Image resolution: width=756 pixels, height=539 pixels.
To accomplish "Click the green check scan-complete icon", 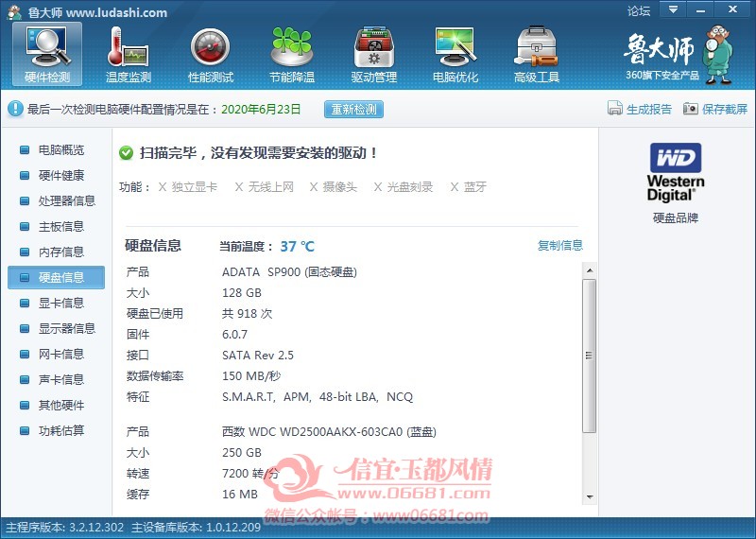I will tap(127, 153).
